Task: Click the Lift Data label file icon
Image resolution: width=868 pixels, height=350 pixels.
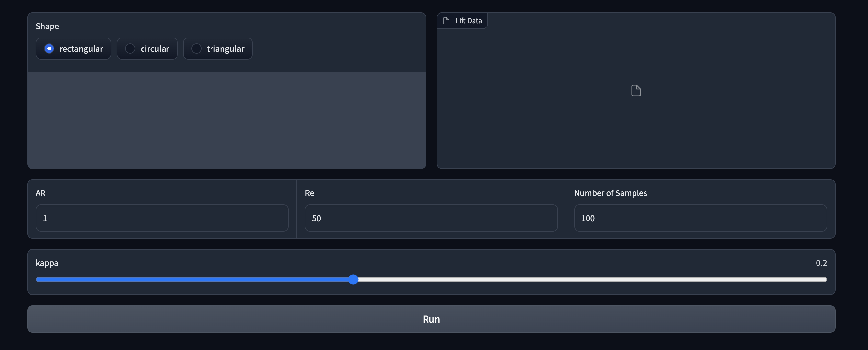Action: [446, 21]
